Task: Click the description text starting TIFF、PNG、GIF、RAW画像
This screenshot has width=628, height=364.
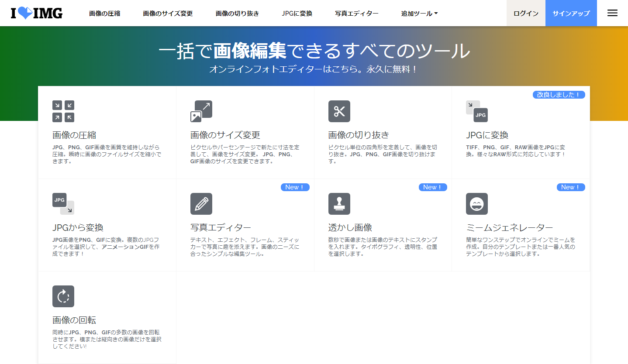Action: (x=516, y=151)
